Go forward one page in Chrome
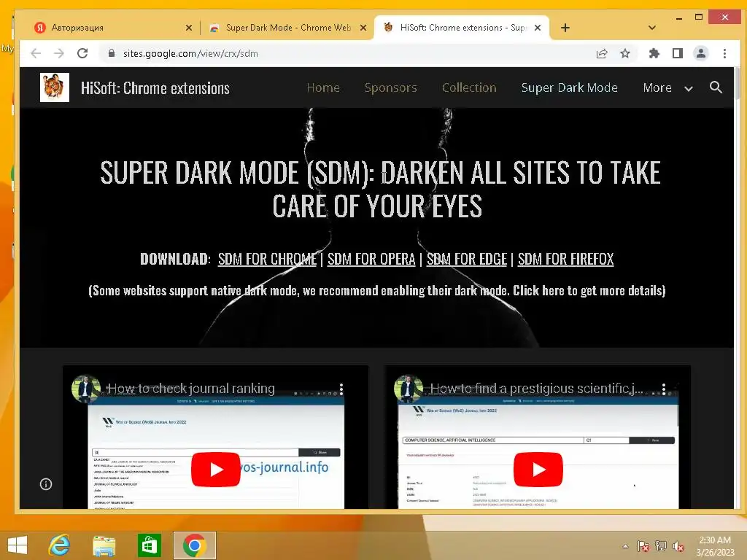The image size is (747, 560). click(x=59, y=53)
